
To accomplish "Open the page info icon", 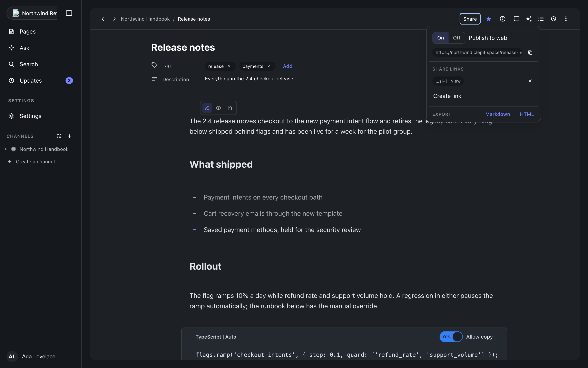I will [503, 19].
